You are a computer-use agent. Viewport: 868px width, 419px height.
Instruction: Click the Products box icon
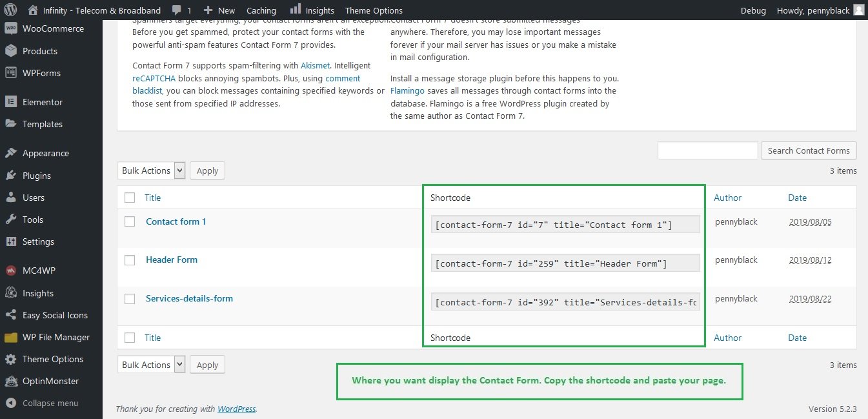(10, 51)
